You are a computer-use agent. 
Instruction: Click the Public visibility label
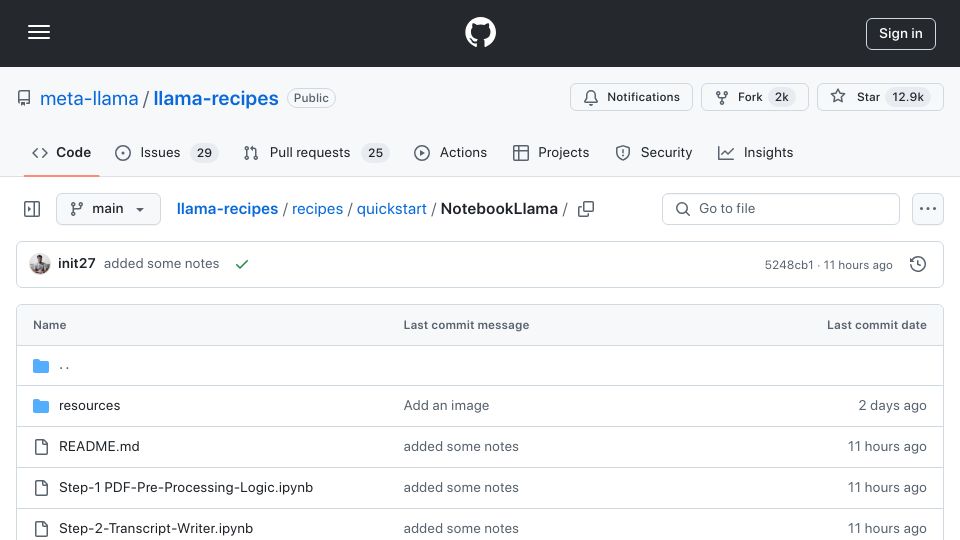pyautogui.click(x=311, y=98)
